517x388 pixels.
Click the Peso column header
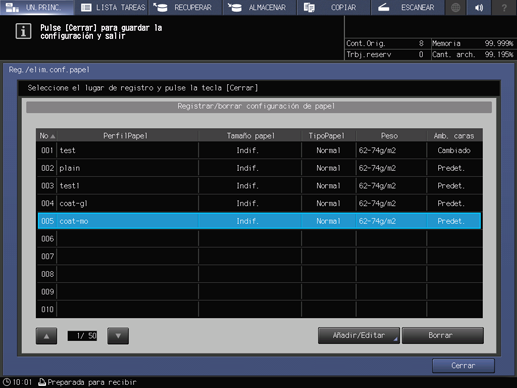[391, 136]
